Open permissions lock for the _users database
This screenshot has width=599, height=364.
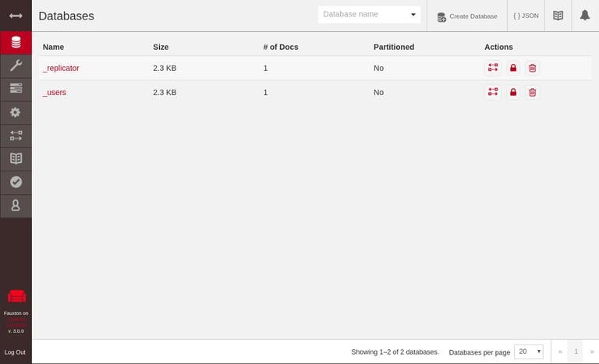(x=513, y=92)
